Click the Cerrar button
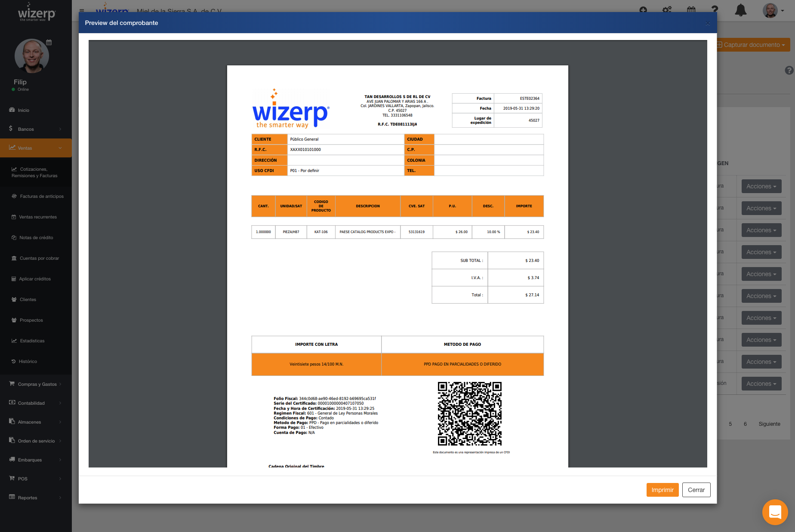Image resolution: width=795 pixels, height=532 pixels. pyautogui.click(x=696, y=490)
